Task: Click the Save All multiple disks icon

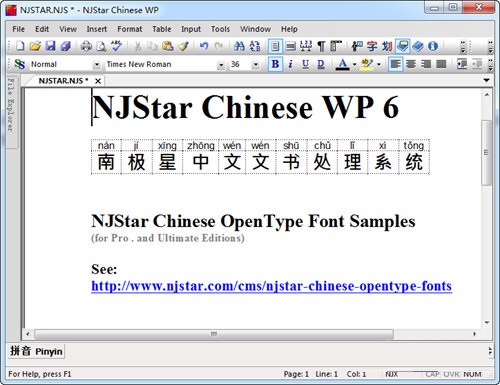Action: pyautogui.click(x=66, y=46)
